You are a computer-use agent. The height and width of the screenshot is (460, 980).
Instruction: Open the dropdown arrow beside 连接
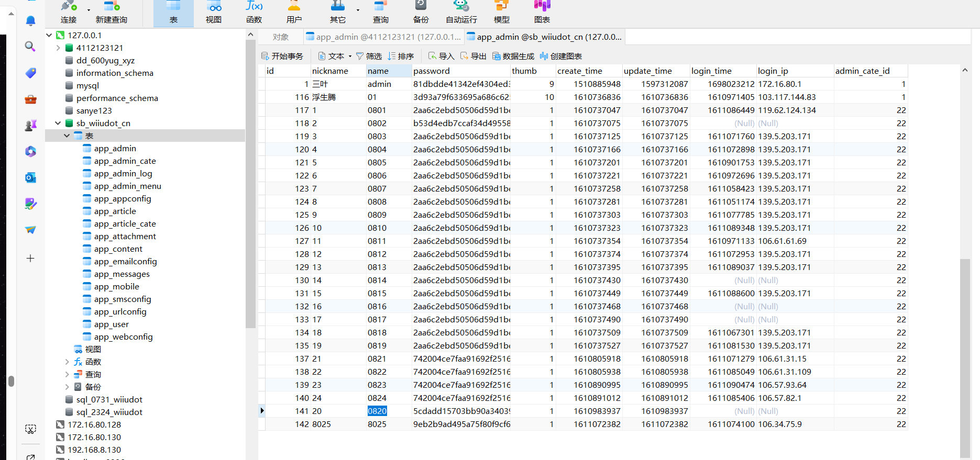coord(89,10)
